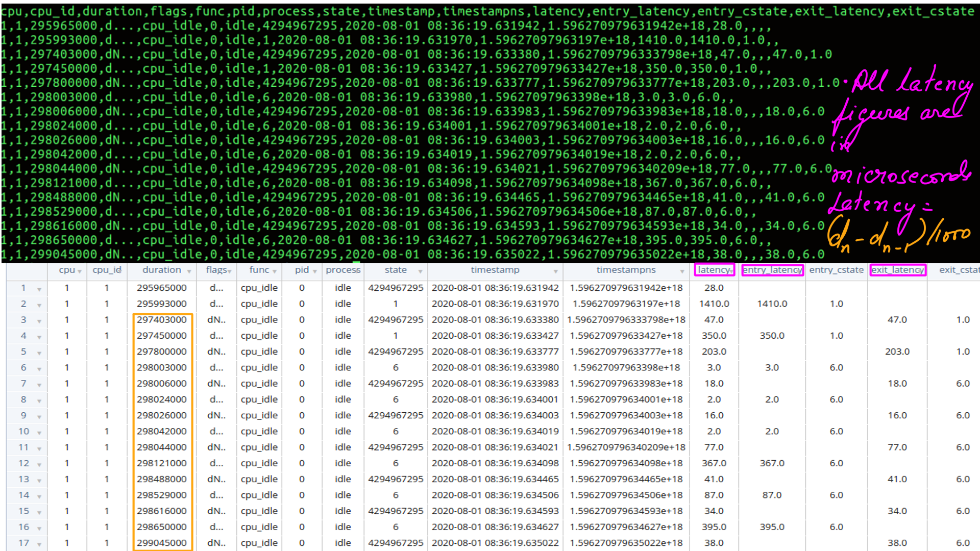Click timestamp cell 2020-08-01 08:36:19.631942
This screenshot has height=551, width=980.
495,288
